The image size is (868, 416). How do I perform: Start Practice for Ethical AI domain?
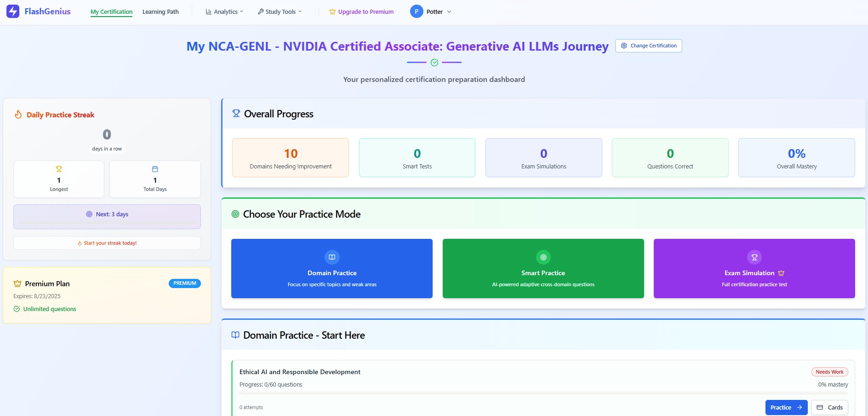786,407
